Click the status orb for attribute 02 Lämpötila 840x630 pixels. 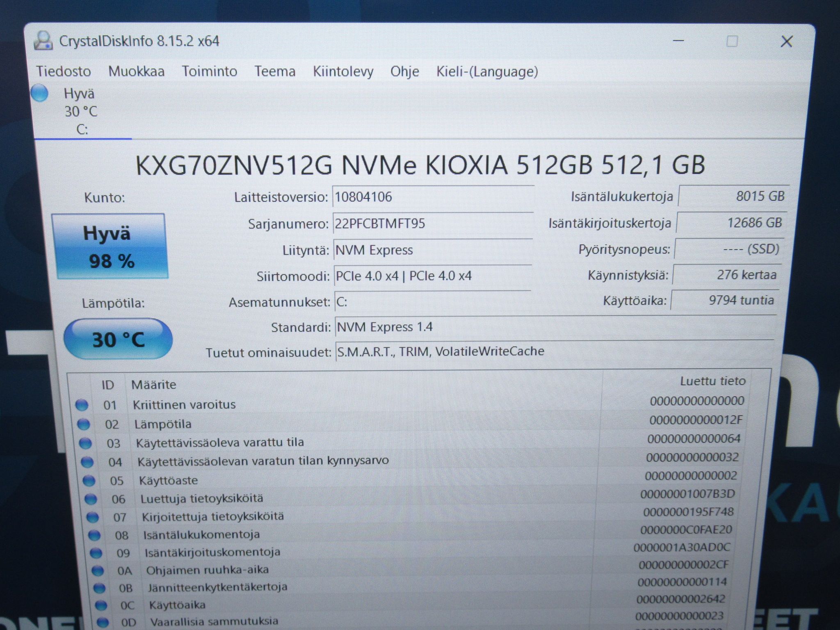coord(84,424)
